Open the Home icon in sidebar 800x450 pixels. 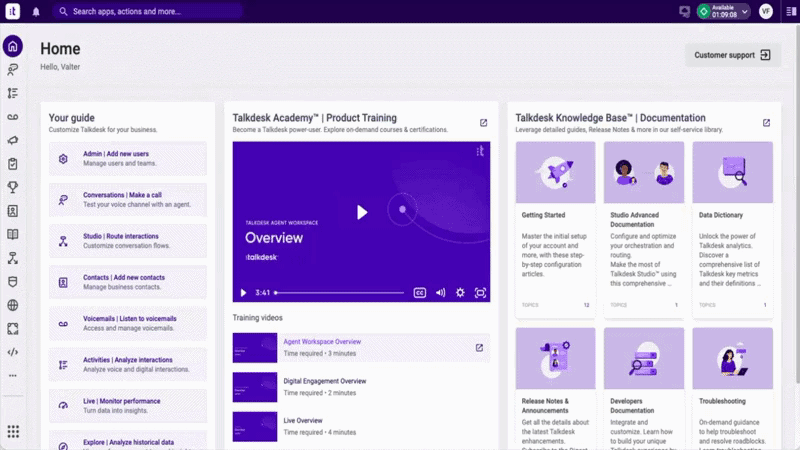click(13, 46)
